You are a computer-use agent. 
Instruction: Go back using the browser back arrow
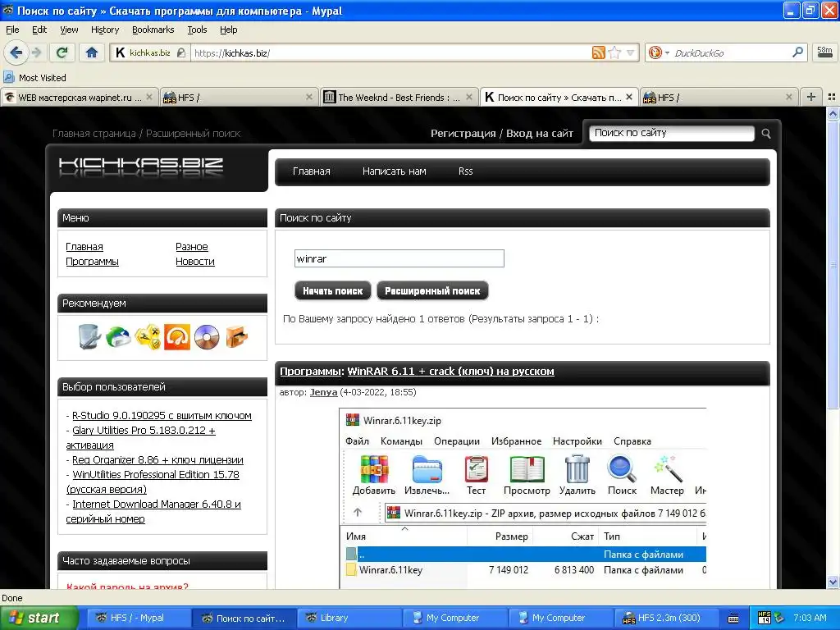click(x=16, y=52)
